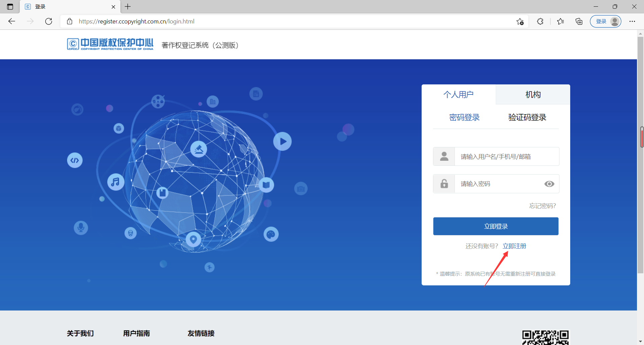
Task: Click the 立即注册 registration link
Action: (x=515, y=246)
